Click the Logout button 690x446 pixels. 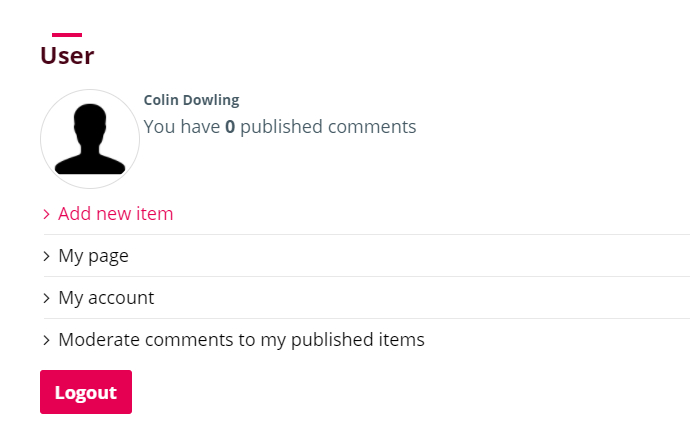tap(86, 392)
